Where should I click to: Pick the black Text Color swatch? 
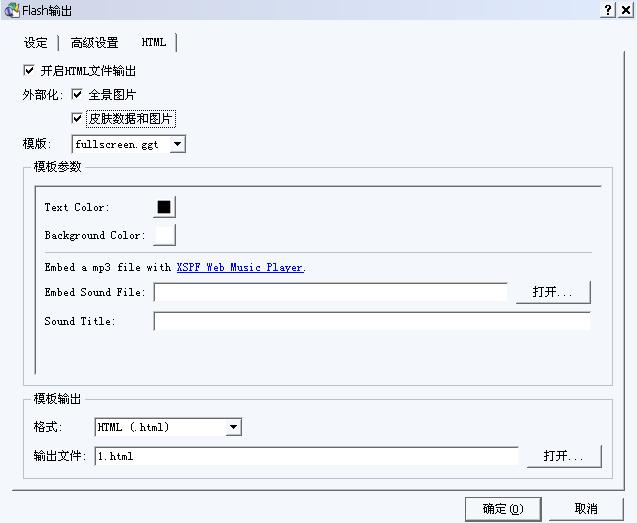click(x=164, y=207)
